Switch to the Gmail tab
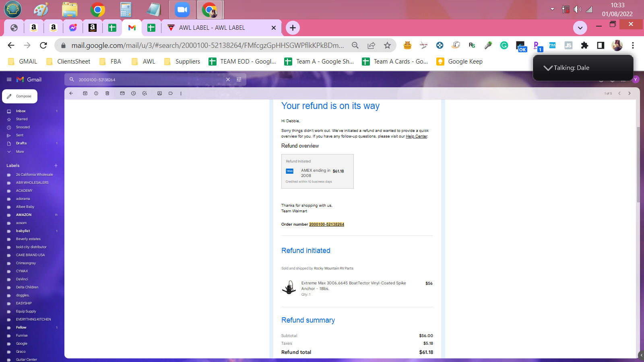Screen dimensions: 644x362 (132, 28)
